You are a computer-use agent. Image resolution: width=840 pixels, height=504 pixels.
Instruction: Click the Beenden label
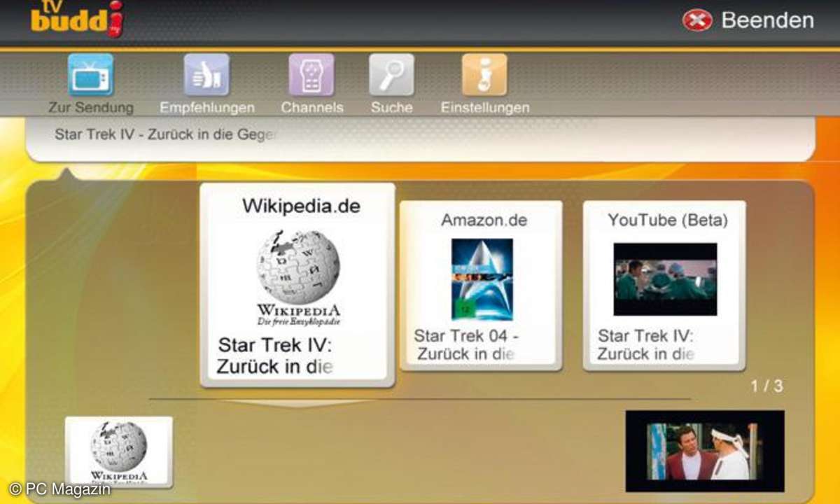click(x=767, y=20)
